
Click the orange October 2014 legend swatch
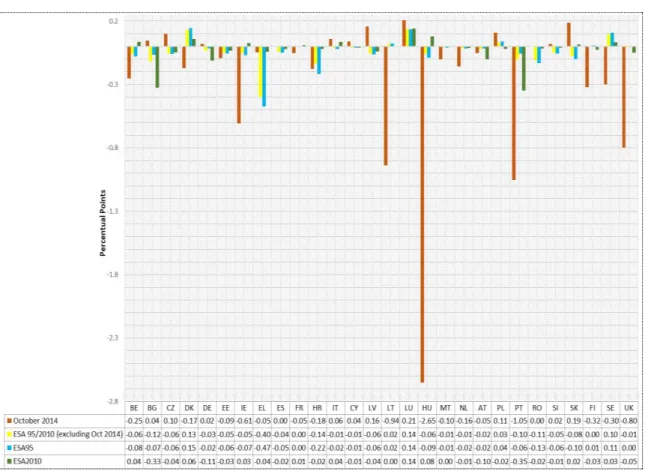[x=9, y=421]
